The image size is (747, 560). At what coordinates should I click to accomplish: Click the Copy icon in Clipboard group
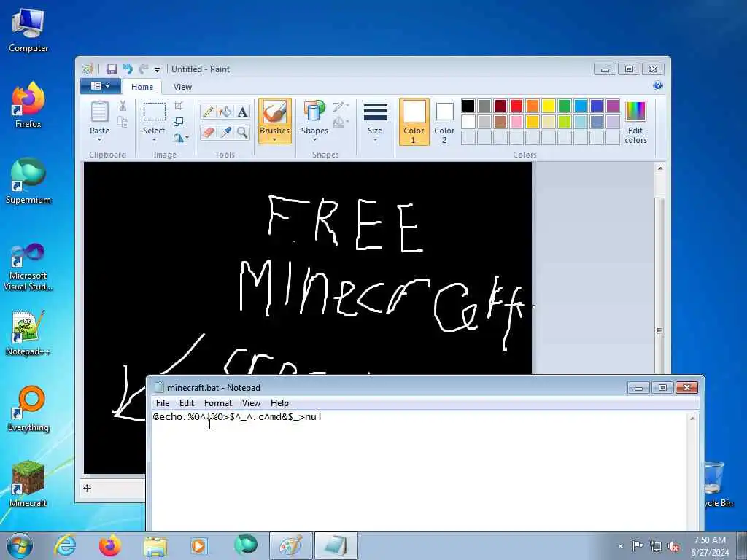coord(123,122)
